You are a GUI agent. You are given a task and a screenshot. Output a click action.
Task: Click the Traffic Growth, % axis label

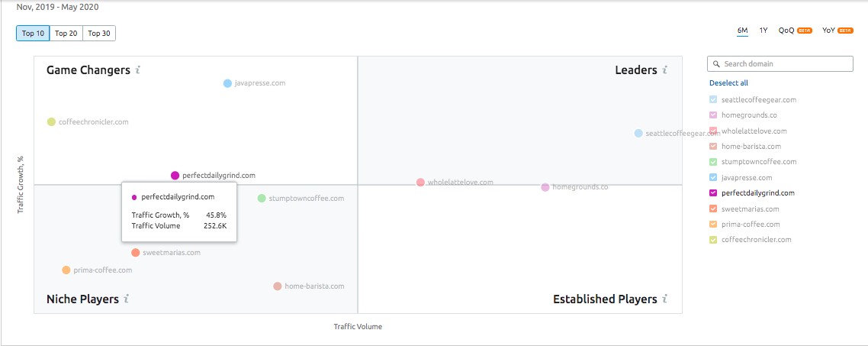[21, 184]
